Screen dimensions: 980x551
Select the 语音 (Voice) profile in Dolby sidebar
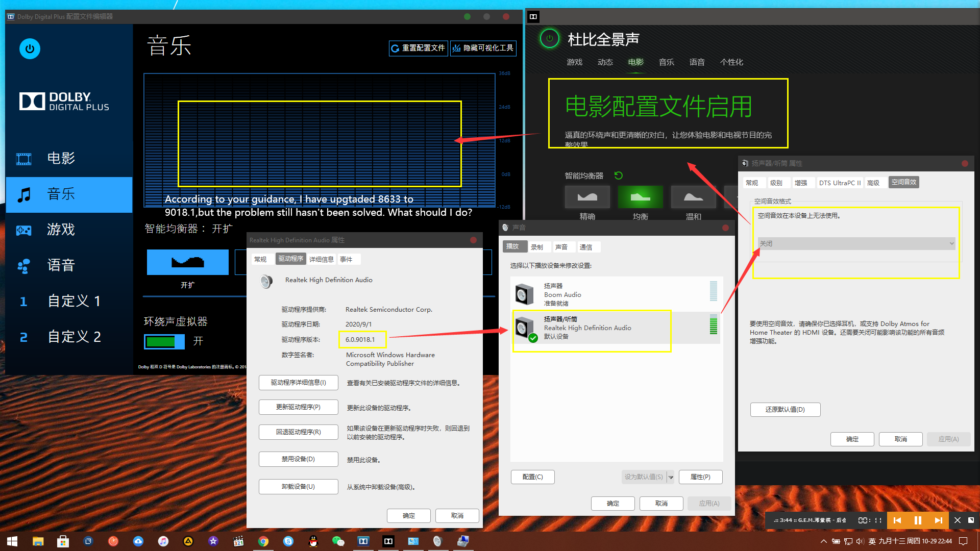tap(69, 265)
